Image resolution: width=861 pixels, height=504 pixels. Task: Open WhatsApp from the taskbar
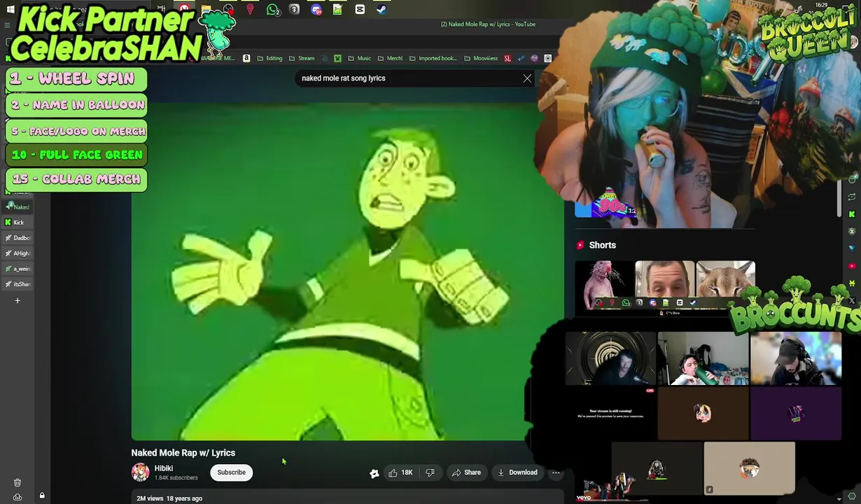pyautogui.click(x=273, y=10)
